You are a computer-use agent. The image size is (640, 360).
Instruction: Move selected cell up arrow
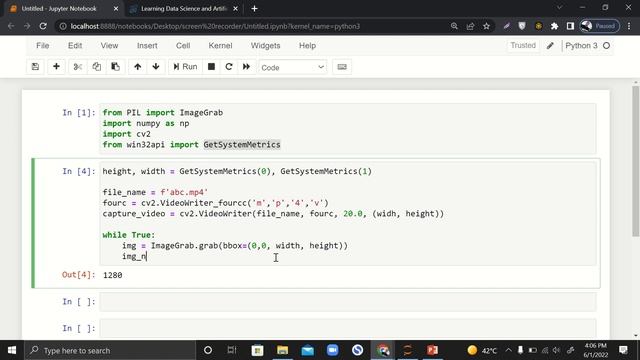pos(138,67)
